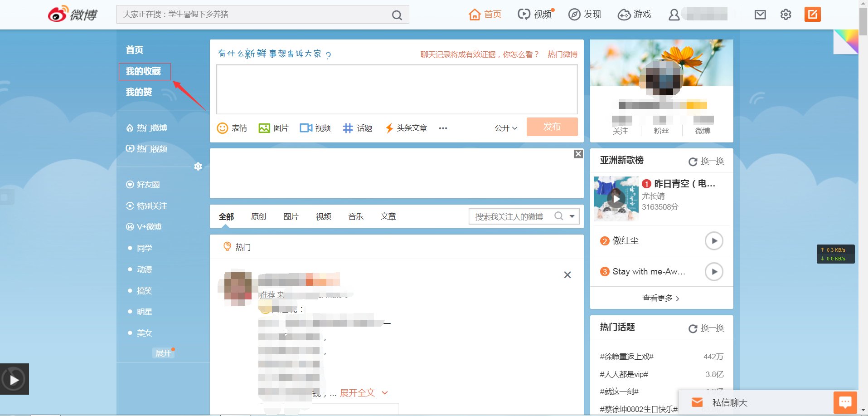
Task: Open the 音乐 tab in feed filters
Action: pos(356,216)
